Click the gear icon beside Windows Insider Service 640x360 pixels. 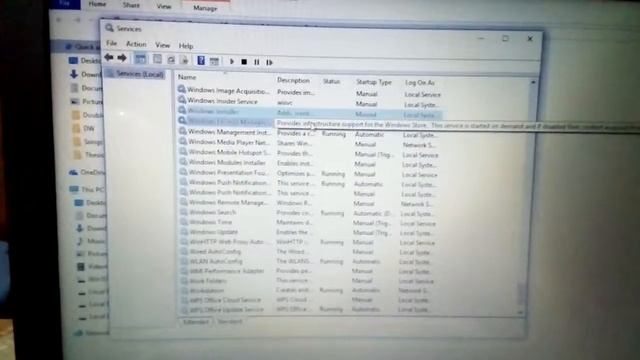[182, 100]
